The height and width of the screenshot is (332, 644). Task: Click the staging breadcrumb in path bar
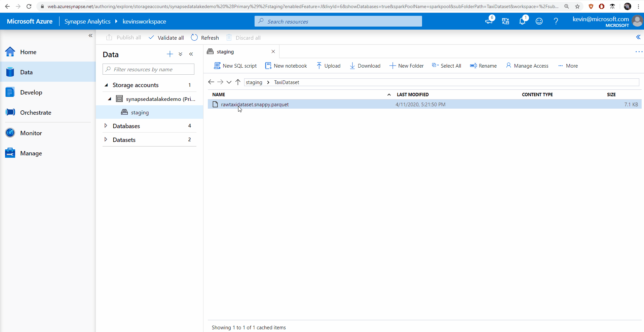[x=254, y=82]
